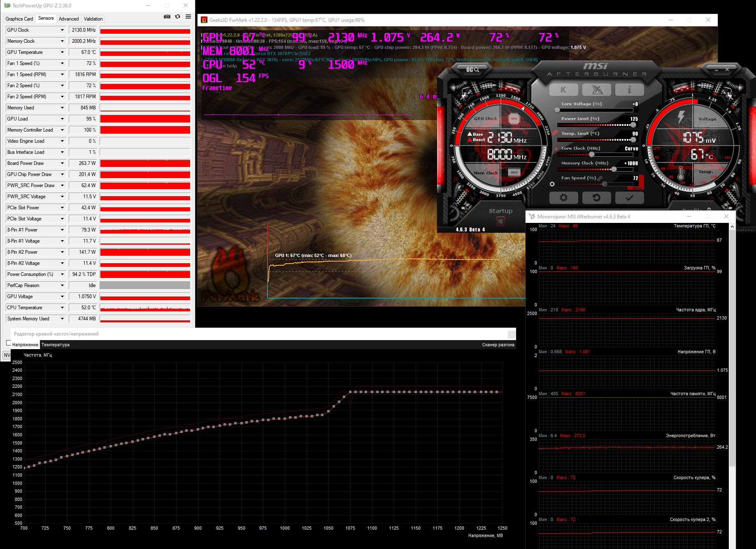756x549 pixels.
Task: Open Afterburner settings gear button
Action: (563, 198)
